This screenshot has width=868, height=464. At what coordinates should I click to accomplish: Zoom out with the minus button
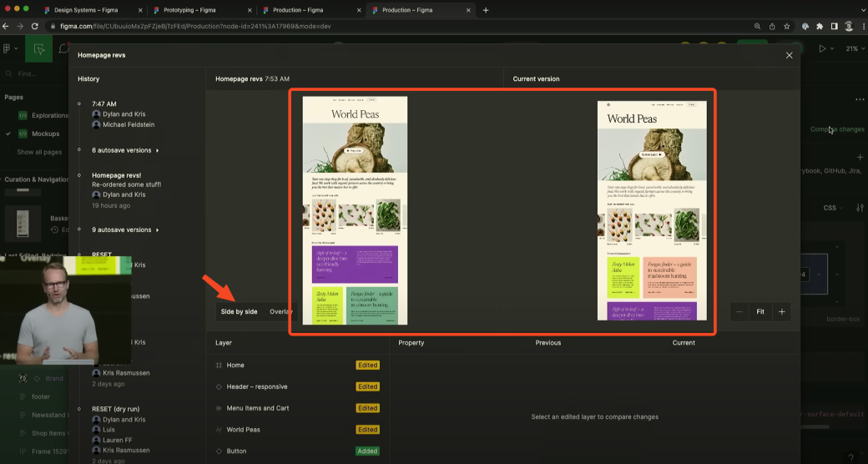[739, 312]
